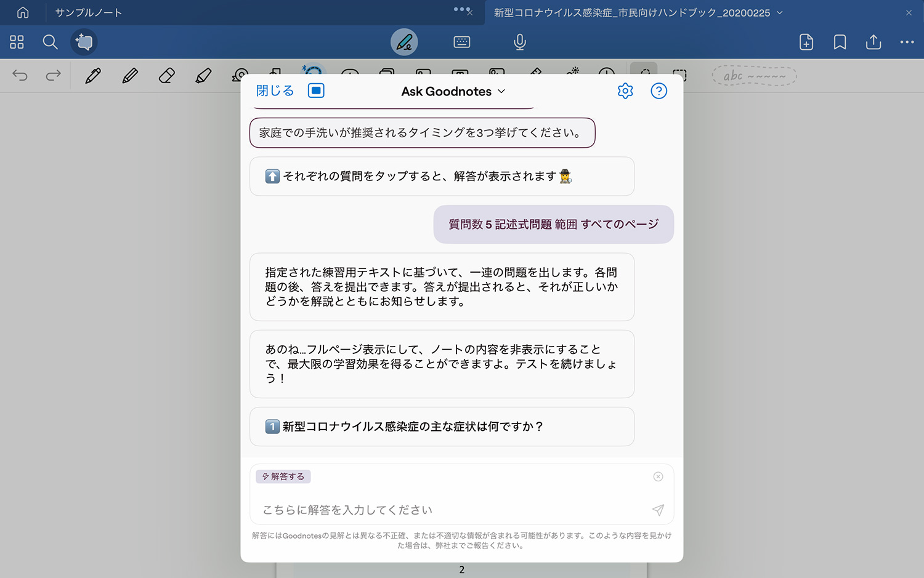This screenshot has height=578, width=924.
Task: Switch to keyboard input mode
Action: [462, 42]
